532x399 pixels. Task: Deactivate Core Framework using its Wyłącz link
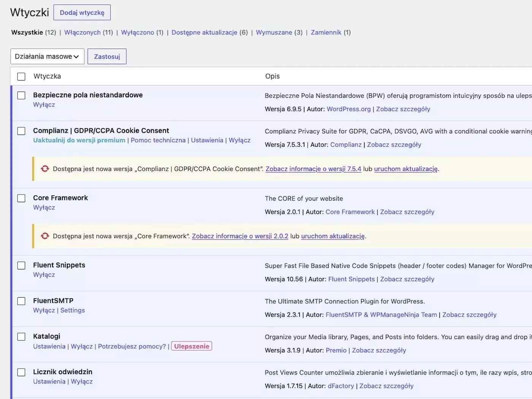(44, 207)
